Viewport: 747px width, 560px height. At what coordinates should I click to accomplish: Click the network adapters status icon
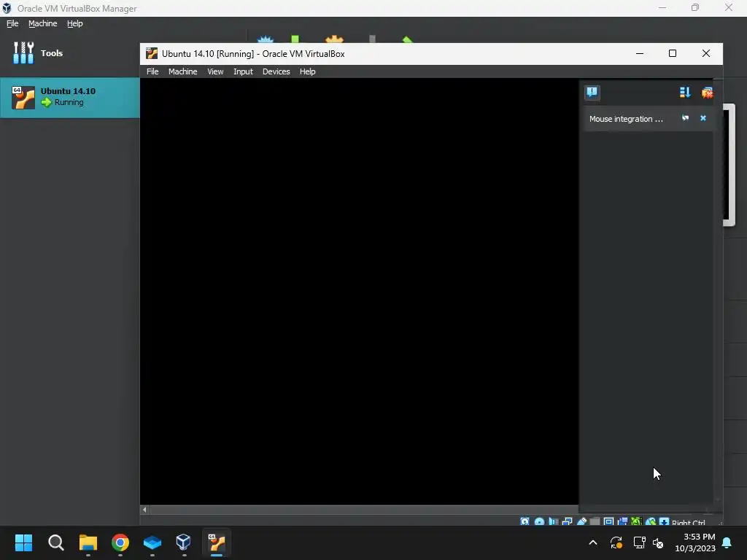[568, 521]
